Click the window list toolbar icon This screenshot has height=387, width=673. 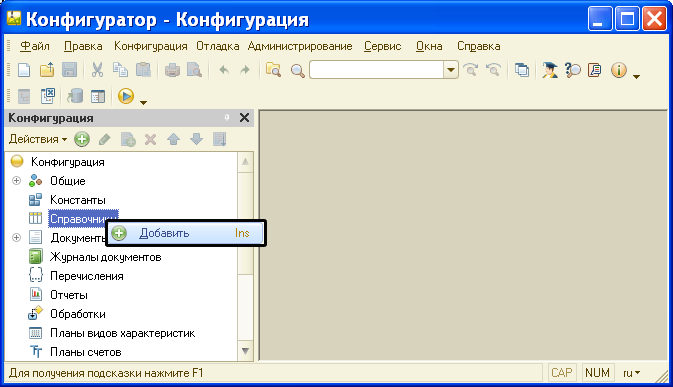[x=522, y=70]
